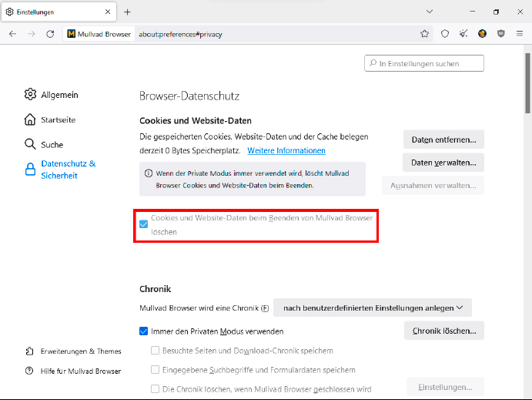Open Suche settings category
The height and width of the screenshot is (400, 532).
point(44,145)
